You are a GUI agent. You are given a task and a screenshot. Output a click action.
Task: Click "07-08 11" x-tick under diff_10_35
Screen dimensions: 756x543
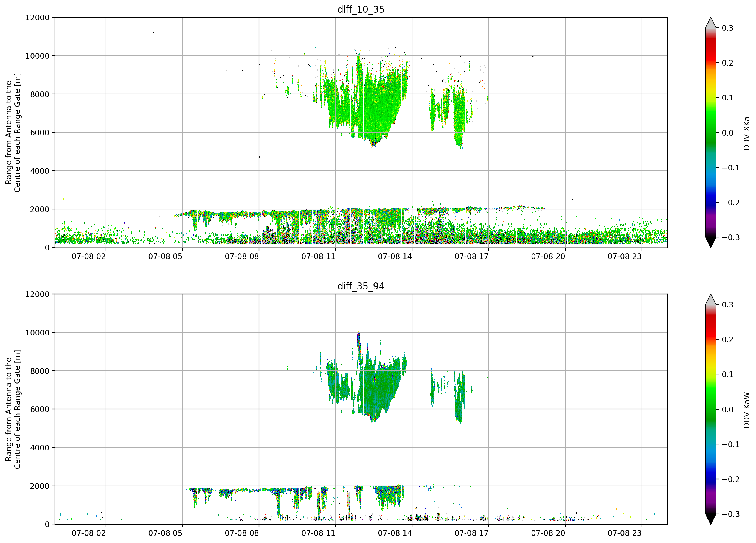(x=318, y=256)
